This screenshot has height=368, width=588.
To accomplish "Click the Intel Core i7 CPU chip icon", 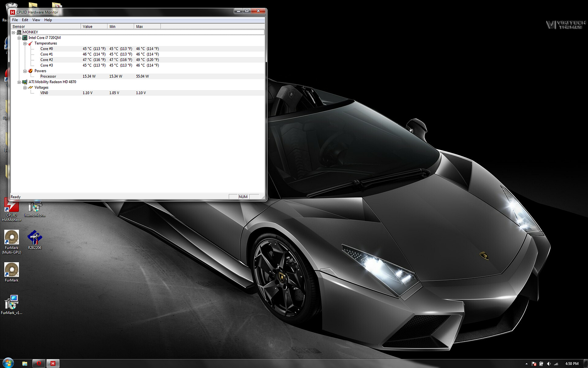I will click(x=25, y=38).
